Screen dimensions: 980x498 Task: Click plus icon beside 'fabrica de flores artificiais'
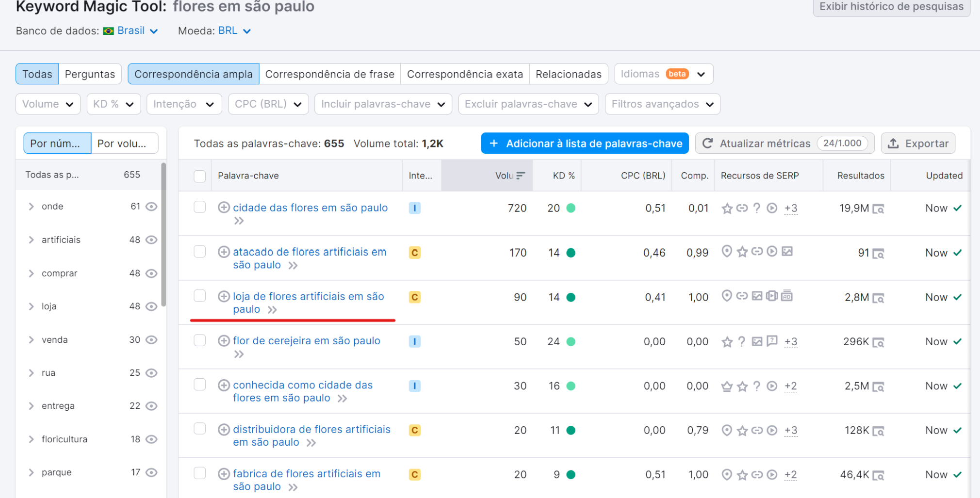tap(224, 474)
